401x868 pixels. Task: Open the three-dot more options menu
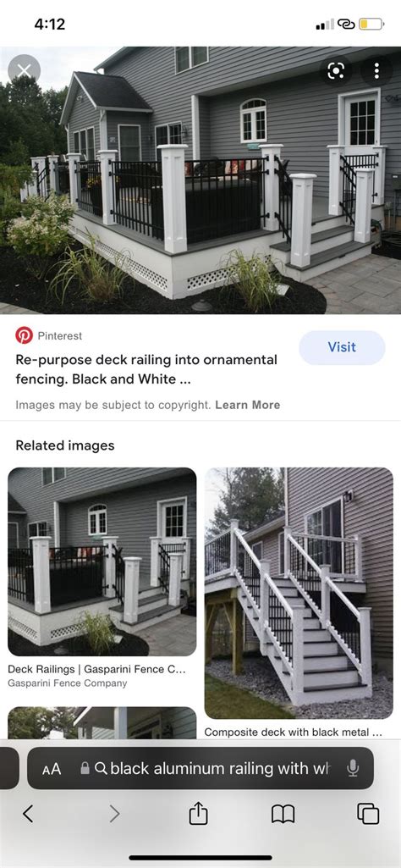coord(376,70)
